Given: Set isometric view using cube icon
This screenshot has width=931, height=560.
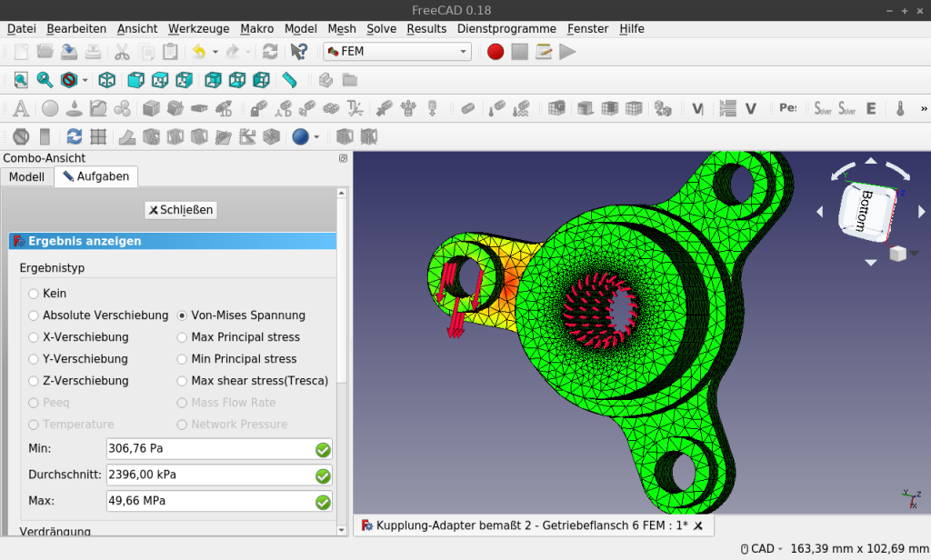Looking at the screenshot, I should 107,80.
